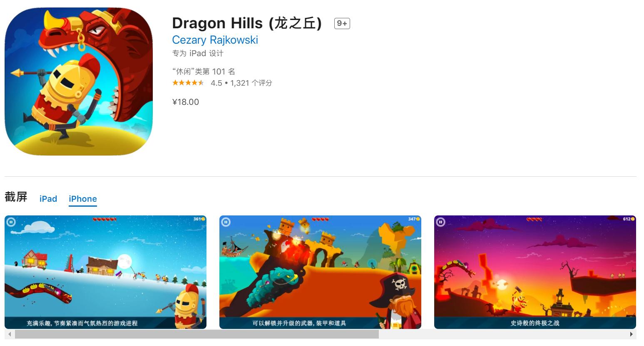Click the scrollbar left arrow
Image resolution: width=644 pixels, height=346 pixels.
[9, 334]
